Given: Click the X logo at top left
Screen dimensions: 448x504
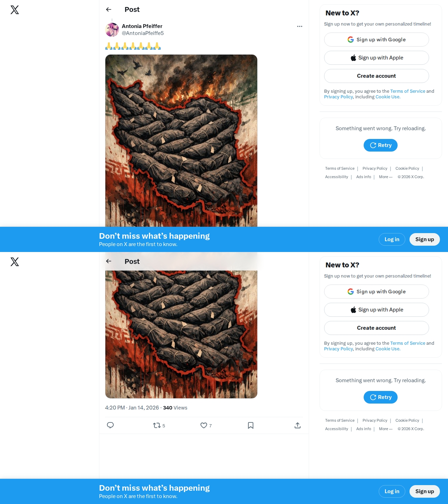Looking at the screenshot, I should (x=15, y=10).
